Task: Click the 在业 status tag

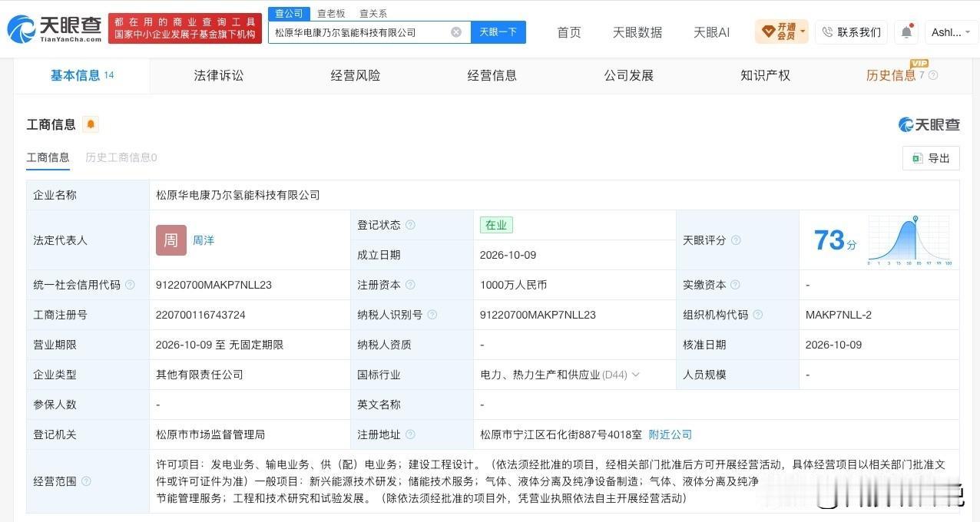Action: 496,225
